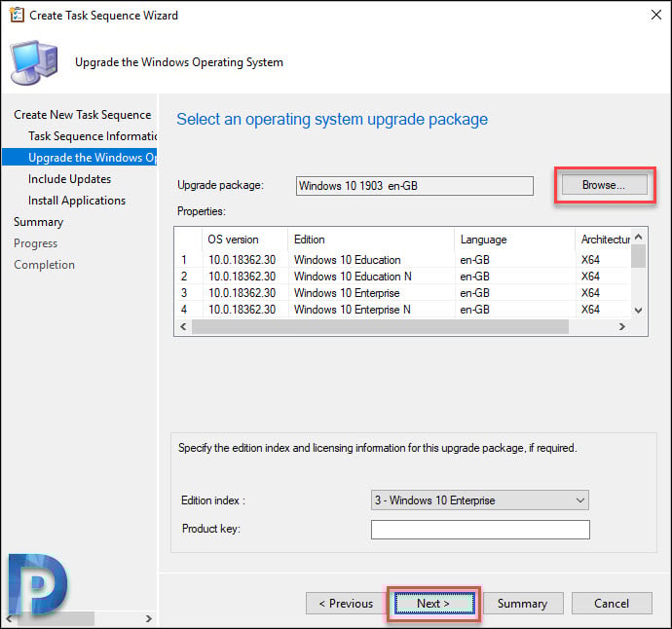Viewport: 672px width, 629px height.
Task: Select Upgrade the Windows Operating System step
Action: [x=80, y=158]
